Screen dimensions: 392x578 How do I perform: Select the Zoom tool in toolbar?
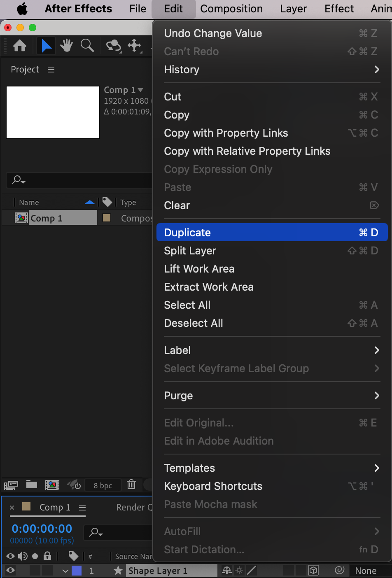87,45
